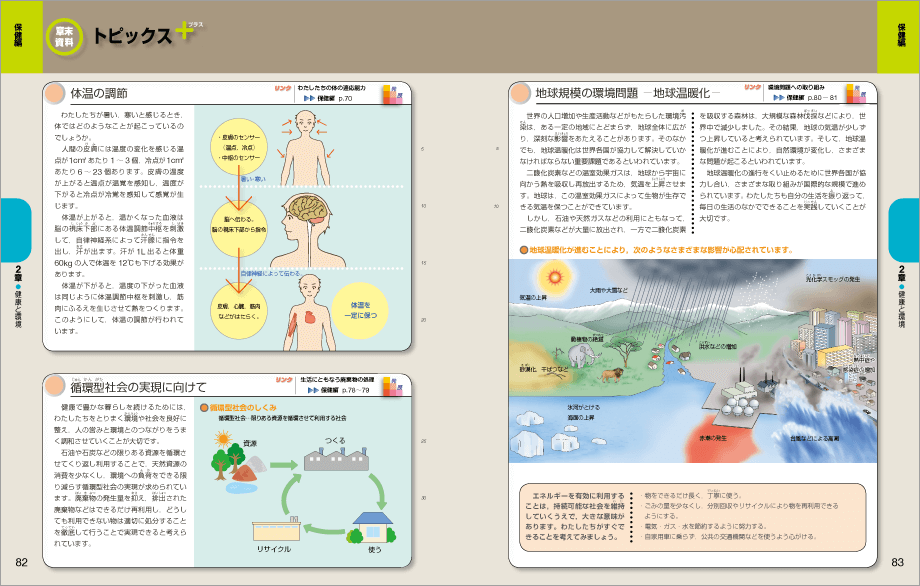Select the left blue 2章 chapter tab
The width and height of the screenshot is (920, 586).
tap(16, 230)
